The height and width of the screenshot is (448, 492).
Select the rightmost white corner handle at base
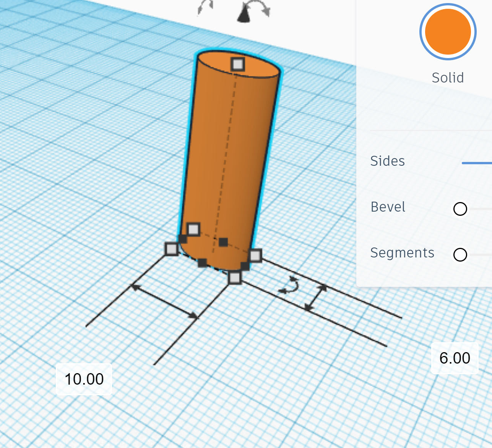pos(255,255)
